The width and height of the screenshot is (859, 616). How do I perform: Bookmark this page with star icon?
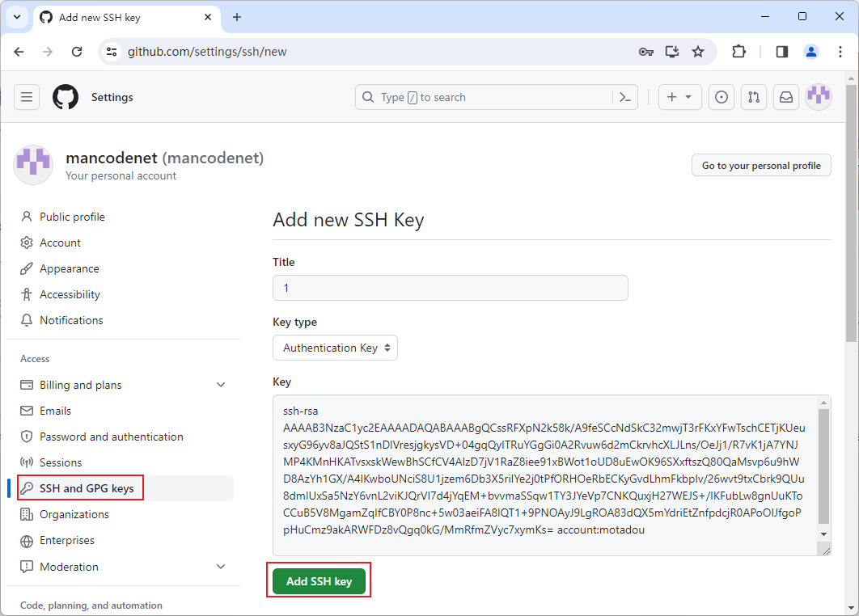pyautogui.click(x=698, y=52)
